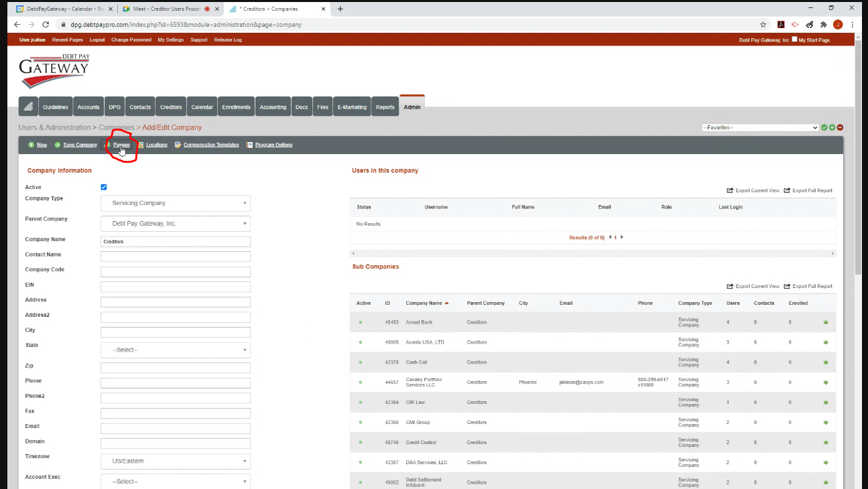Open new browser tab plus button
The image size is (868, 489).
340,9
